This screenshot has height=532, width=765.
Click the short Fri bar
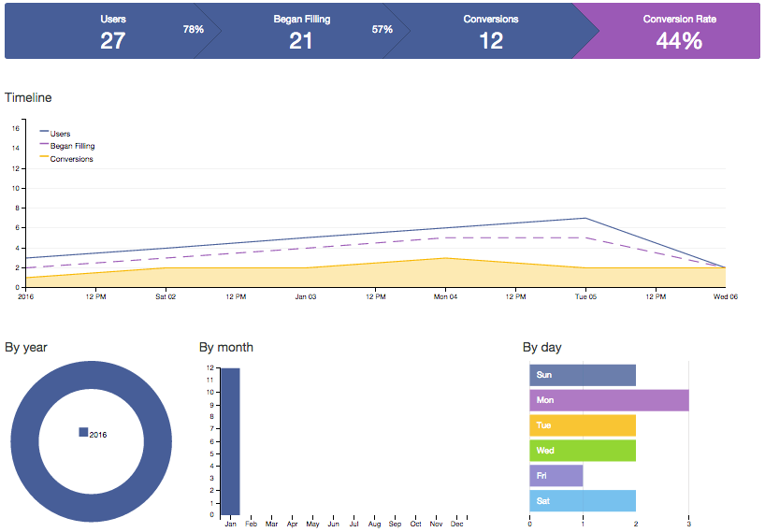(556, 476)
